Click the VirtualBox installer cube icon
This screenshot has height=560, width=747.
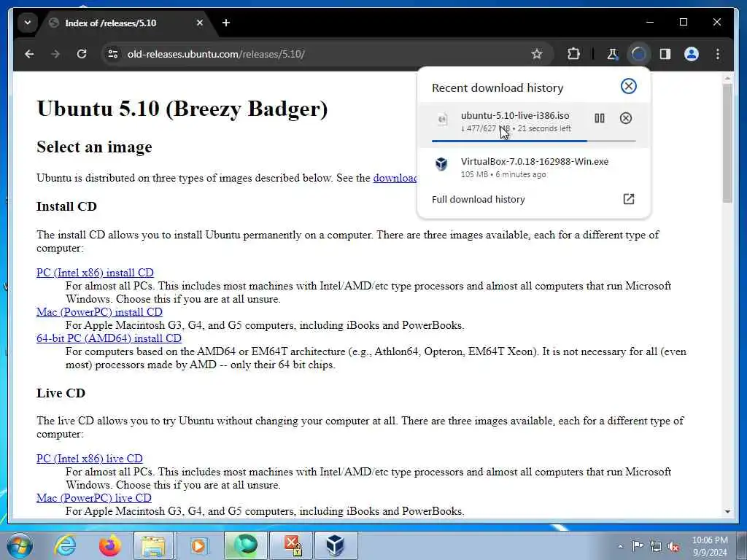click(x=441, y=164)
